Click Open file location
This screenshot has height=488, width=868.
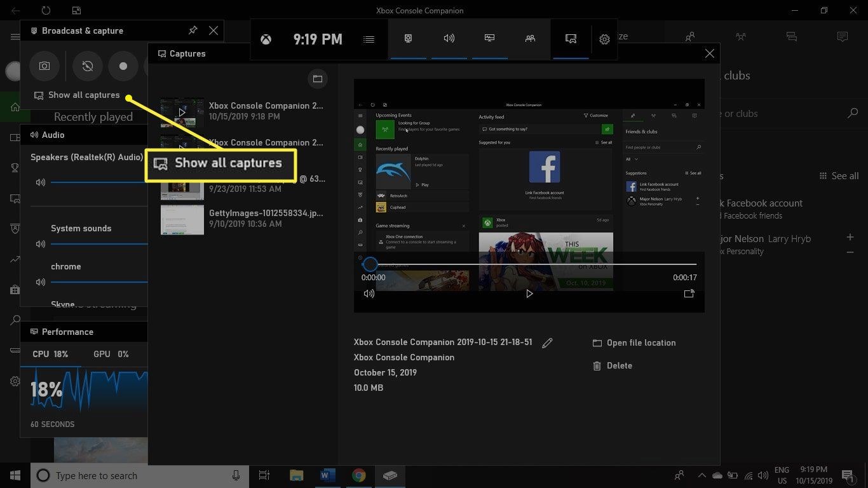tap(634, 343)
